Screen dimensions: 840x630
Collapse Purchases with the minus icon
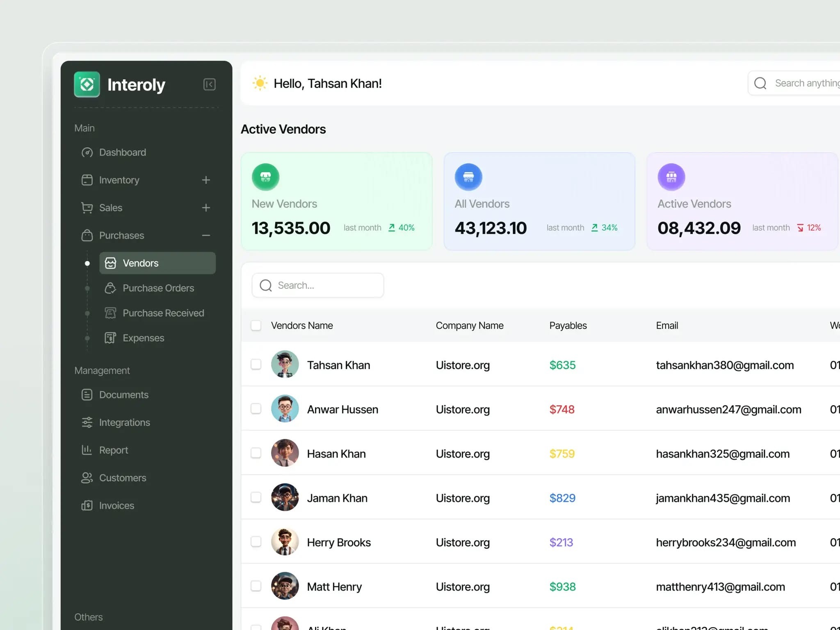(206, 235)
